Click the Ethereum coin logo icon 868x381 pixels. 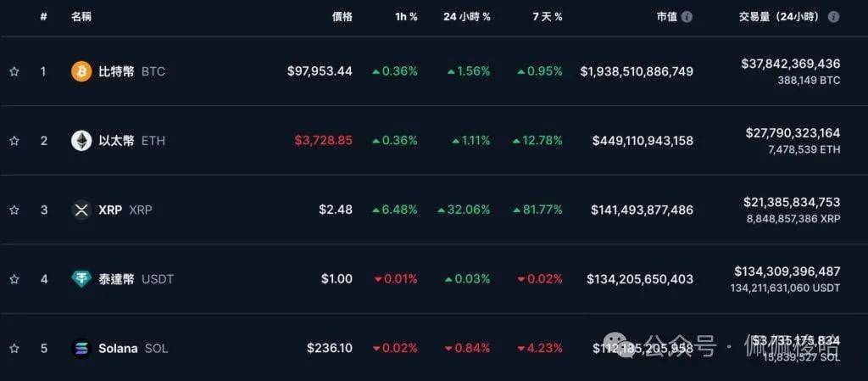click(81, 141)
